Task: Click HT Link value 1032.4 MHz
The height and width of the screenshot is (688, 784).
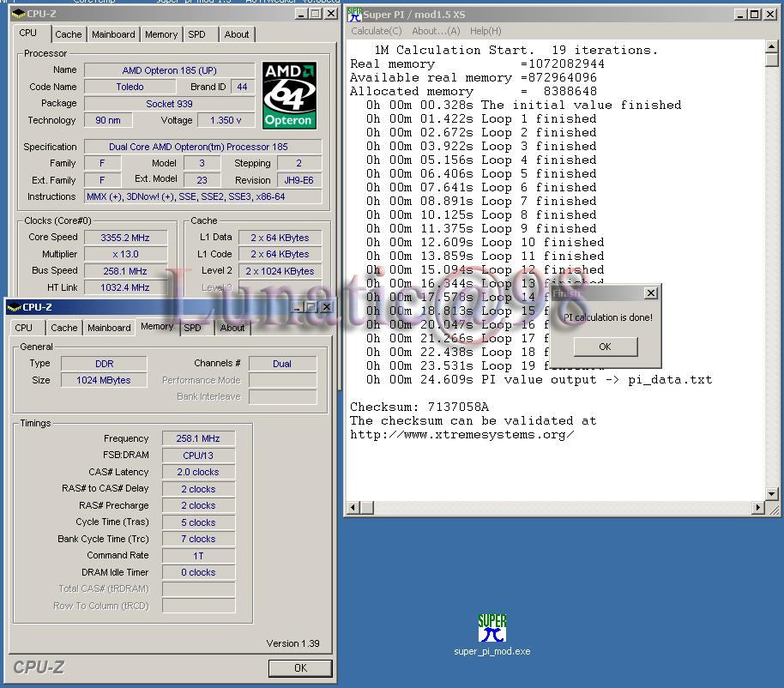Action: click(x=125, y=287)
